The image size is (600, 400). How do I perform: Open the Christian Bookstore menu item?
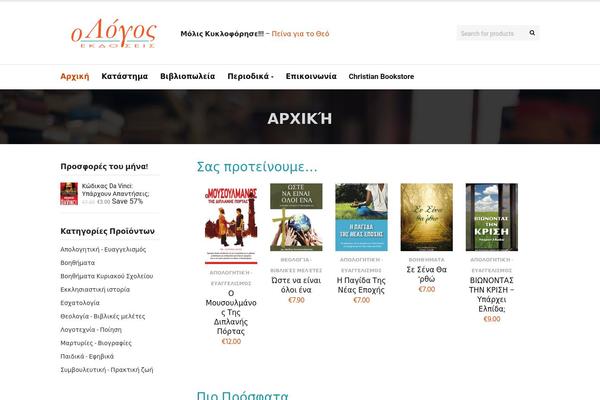(x=381, y=77)
